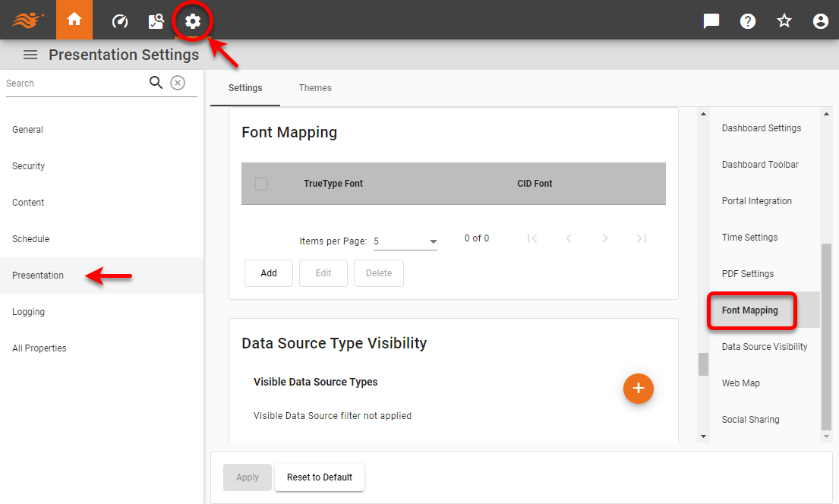Clear the search field with X icon
The width and height of the screenshot is (839, 504).
coord(178,83)
